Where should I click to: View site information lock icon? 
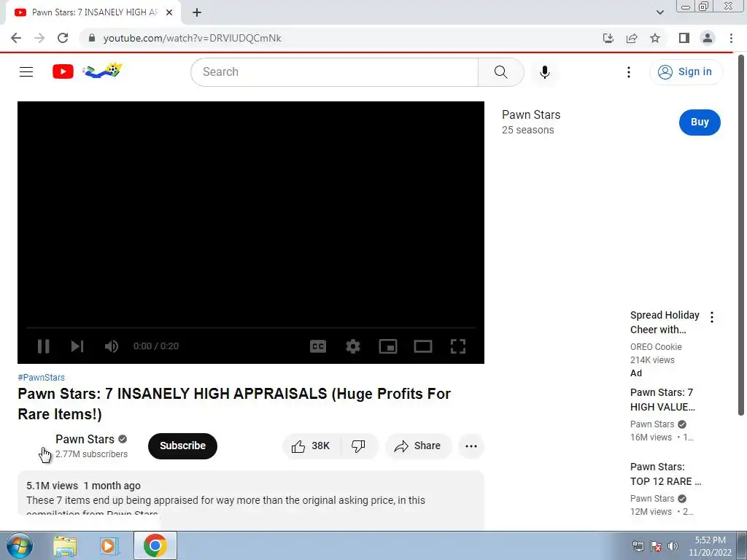pyautogui.click(x=92, y=38)
